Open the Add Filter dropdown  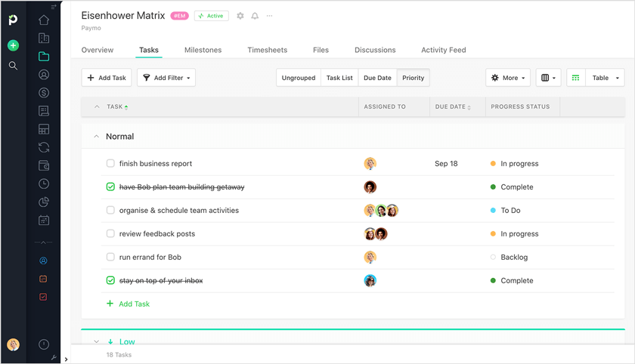(x=166, y=78)
